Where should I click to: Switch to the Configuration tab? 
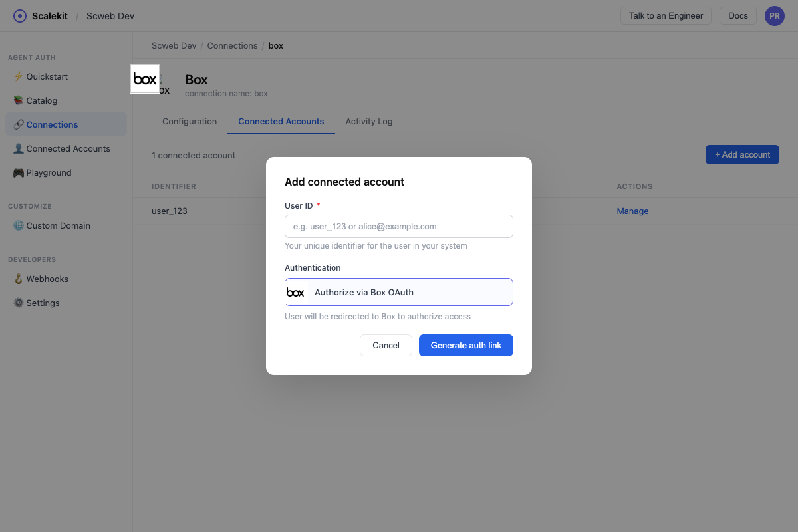point(190,121)
